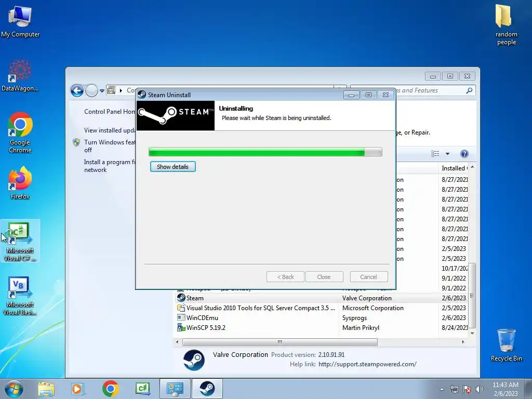
Task: Click the Steam support help link
Action: [367, 364]
